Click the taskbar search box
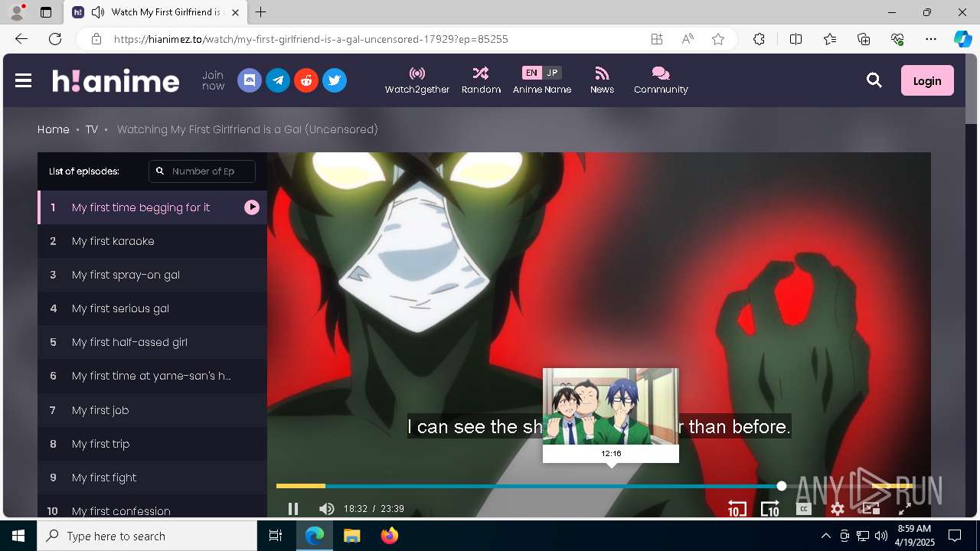 [147, 536]
